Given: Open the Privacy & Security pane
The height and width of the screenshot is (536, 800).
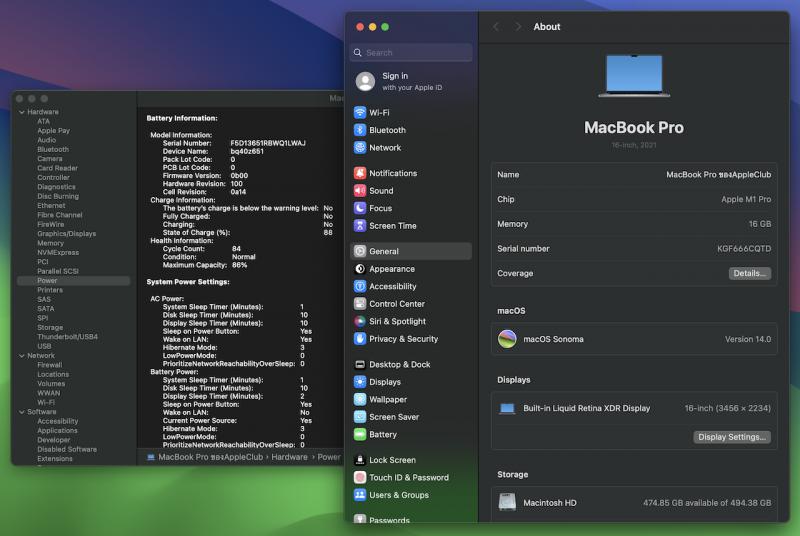Looking at the screenshot, I should coord(403,339).
